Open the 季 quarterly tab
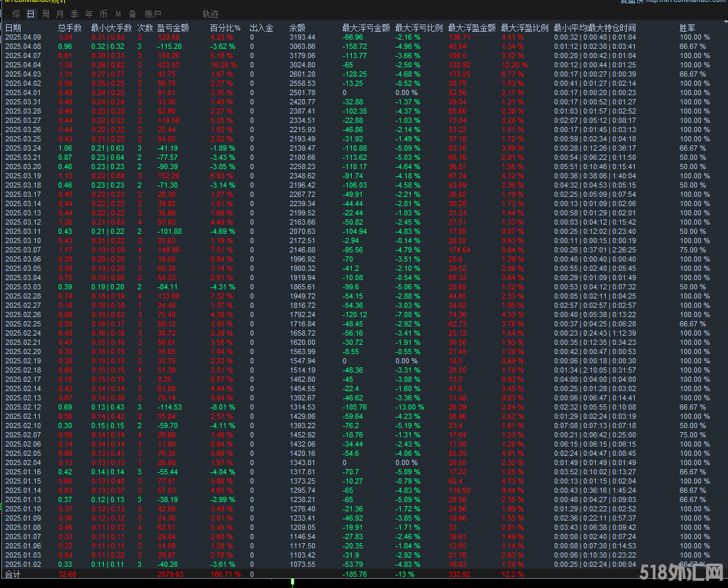The width and height of the screenshot is (728, 588). tap(74, 14)
